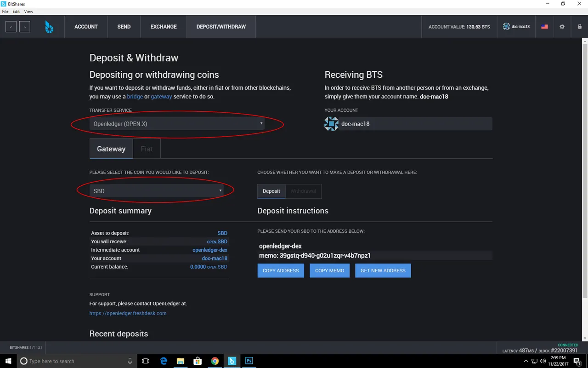
Task: Follow the gateway link
Action: (161, 97)
